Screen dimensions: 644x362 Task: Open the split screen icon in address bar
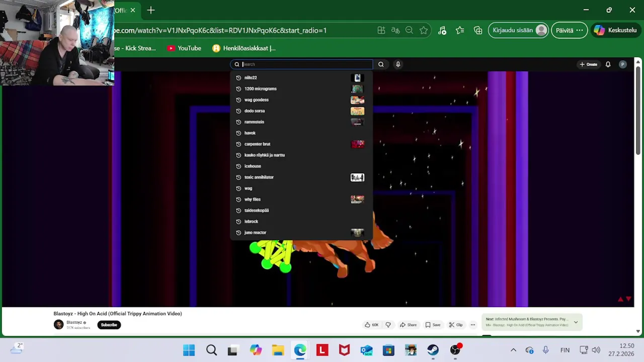pos(381,31)
